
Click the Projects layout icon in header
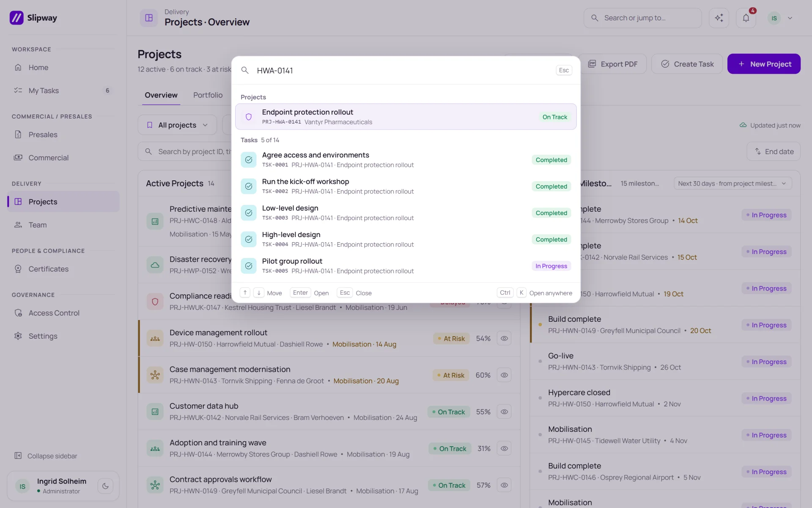click(x=149, y=18)
